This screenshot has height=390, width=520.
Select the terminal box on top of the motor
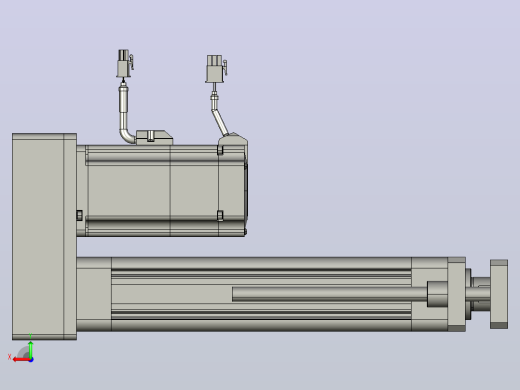[154, 137]
